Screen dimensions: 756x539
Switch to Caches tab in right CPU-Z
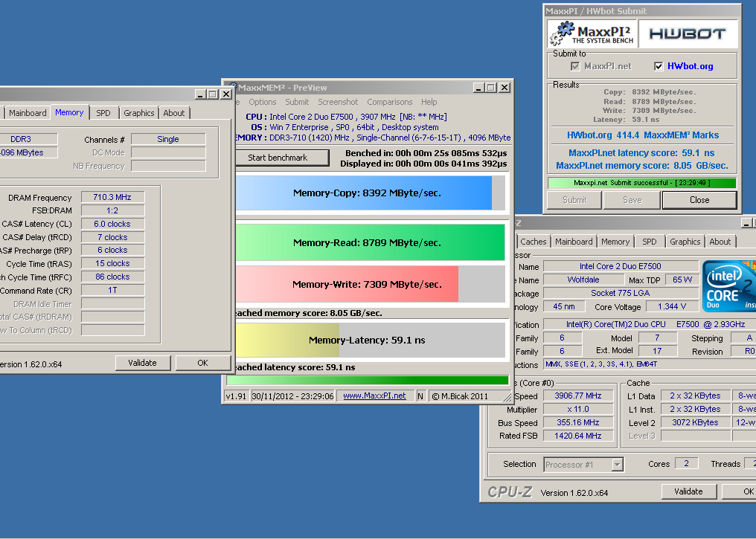(x=534, y=242)
